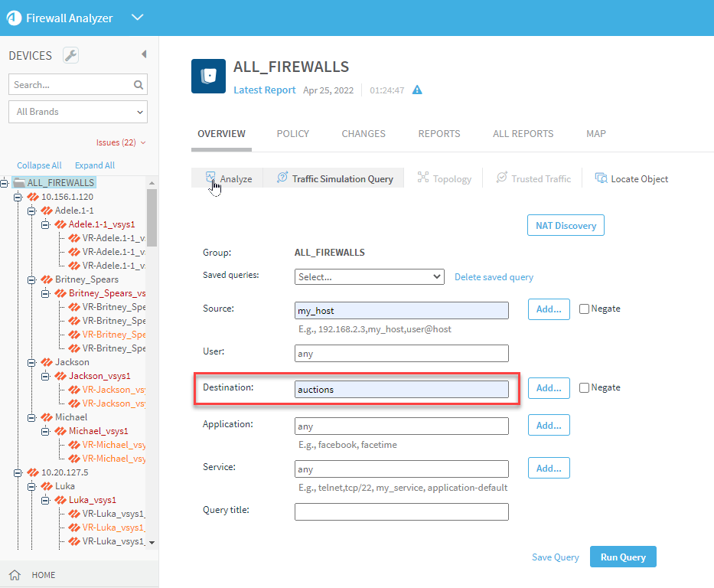Image resolution: width=714 pixels, height=588 pixels.
Task: Click the Delete saved query link
Action: coord(494,277)
